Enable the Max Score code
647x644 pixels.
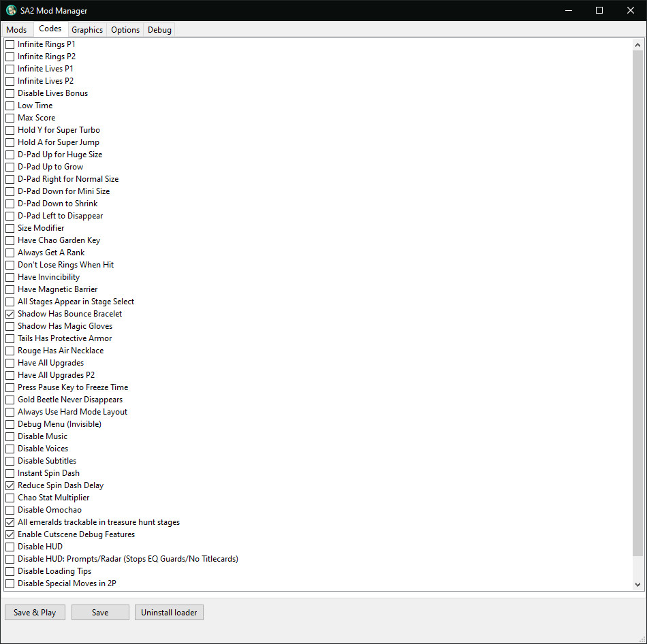coord(10,118)
